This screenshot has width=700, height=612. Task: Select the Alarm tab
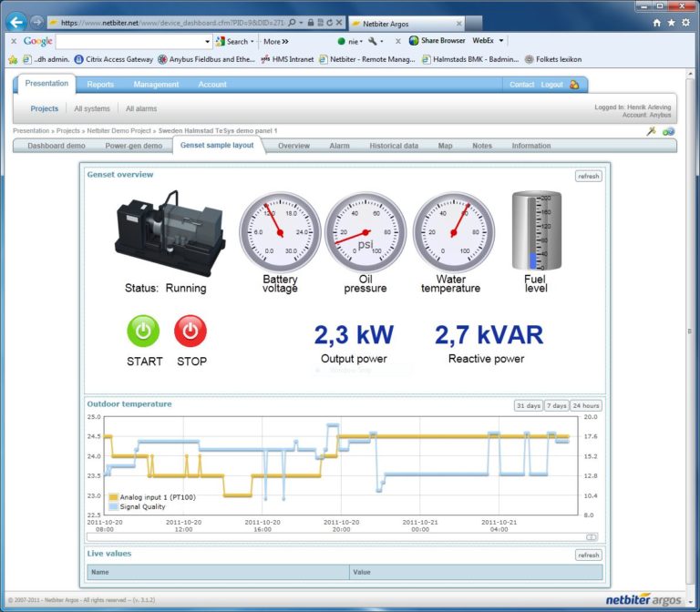[x=339, y=146]
